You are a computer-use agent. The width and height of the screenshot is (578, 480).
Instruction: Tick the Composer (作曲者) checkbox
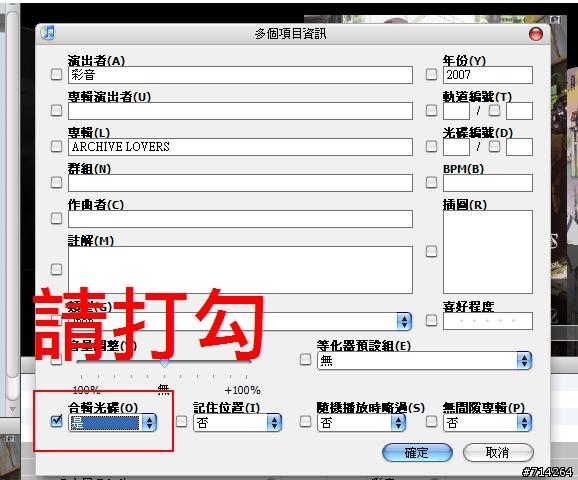56,218
